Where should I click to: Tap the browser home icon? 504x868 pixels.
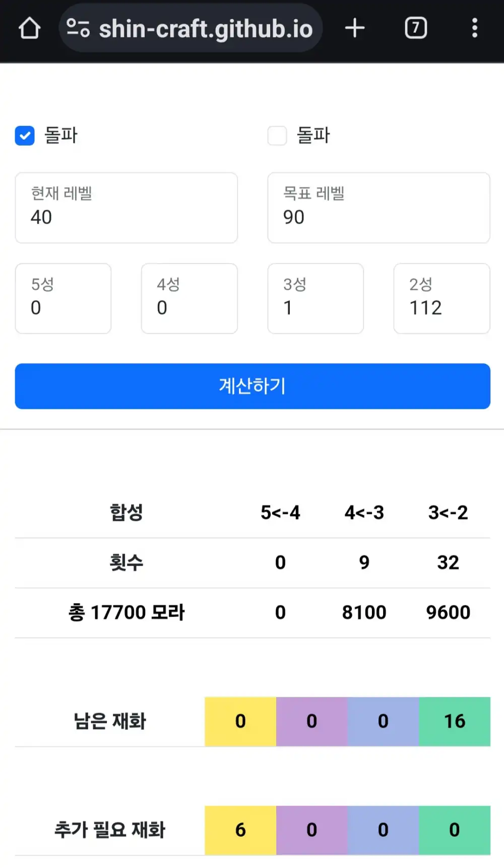[x=29, y=28]
